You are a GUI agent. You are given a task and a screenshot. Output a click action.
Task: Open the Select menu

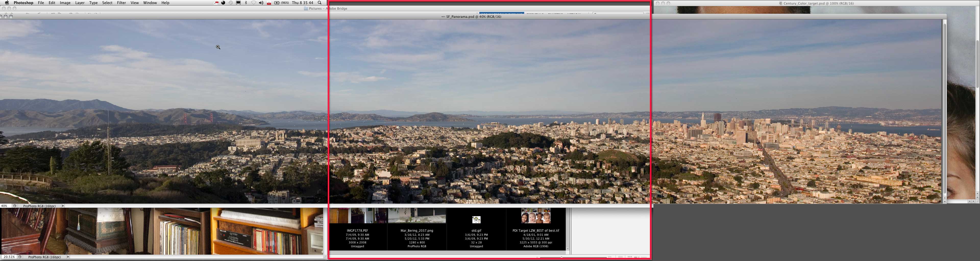[x=107, y=3]
